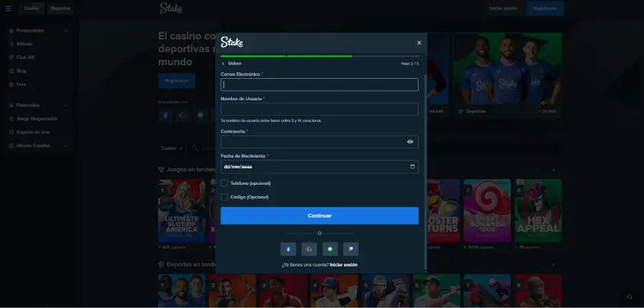644x308 pixels.
Task: Open the Casino dropdown next to search
Action: tap(172, 148)
